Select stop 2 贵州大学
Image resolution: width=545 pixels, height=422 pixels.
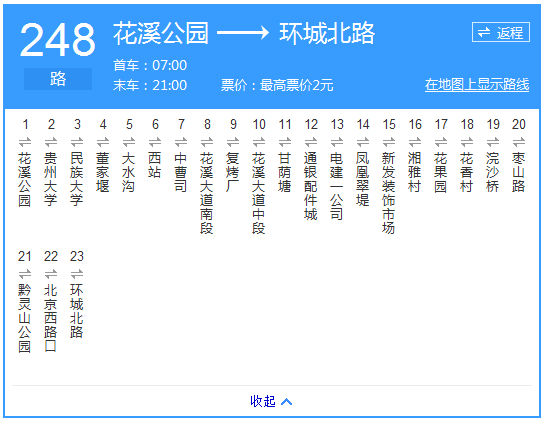51,179
